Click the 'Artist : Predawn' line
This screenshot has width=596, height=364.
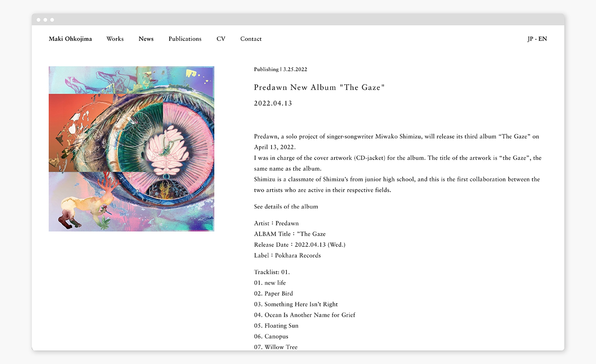tap(276, 223)
